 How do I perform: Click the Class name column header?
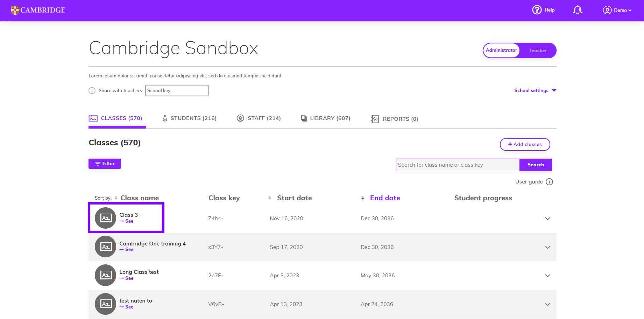pos(140,198)
